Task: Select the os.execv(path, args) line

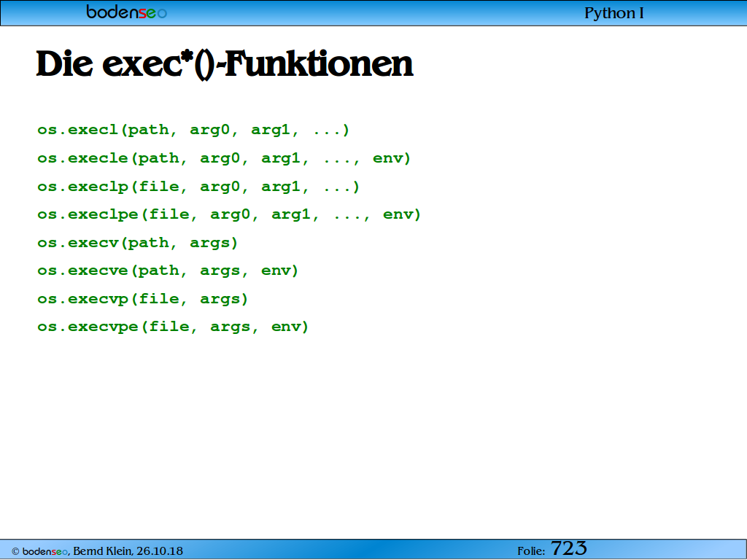Action: (x=138, y=243)
